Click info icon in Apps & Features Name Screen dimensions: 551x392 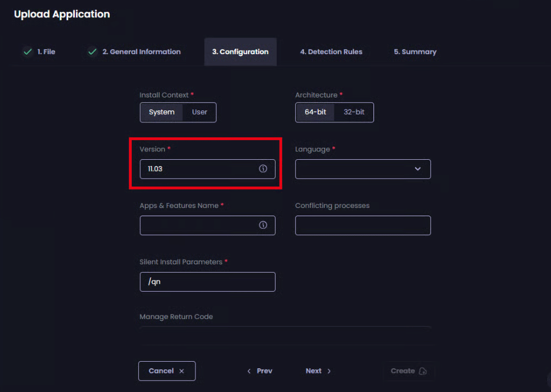coord(263,225)
